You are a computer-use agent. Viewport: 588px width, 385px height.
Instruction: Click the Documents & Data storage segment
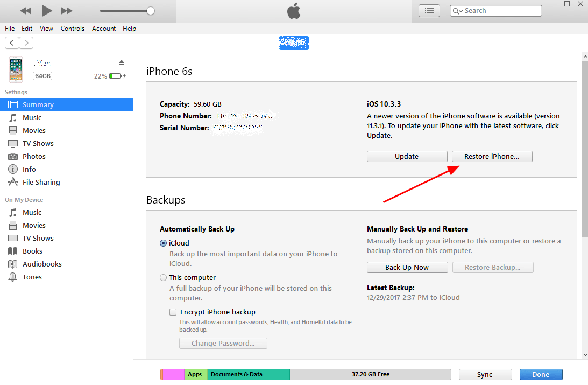(249, 374)
